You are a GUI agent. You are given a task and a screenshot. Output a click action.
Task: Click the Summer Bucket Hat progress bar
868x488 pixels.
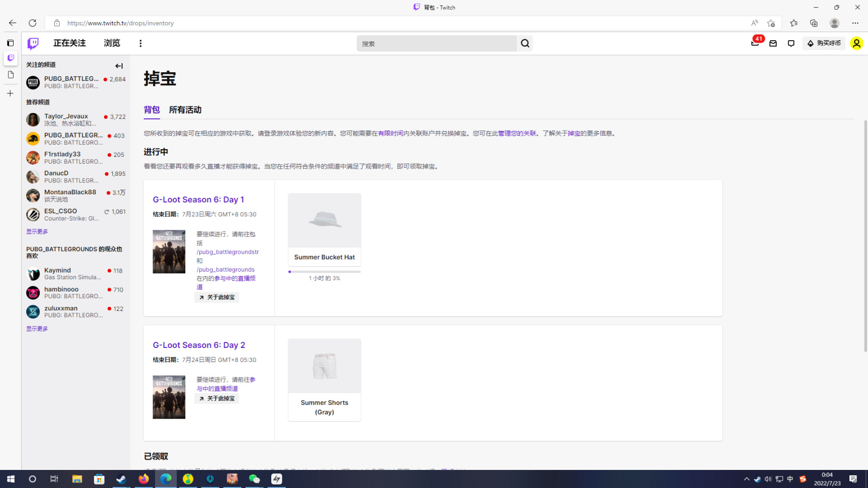click(324, 272)
